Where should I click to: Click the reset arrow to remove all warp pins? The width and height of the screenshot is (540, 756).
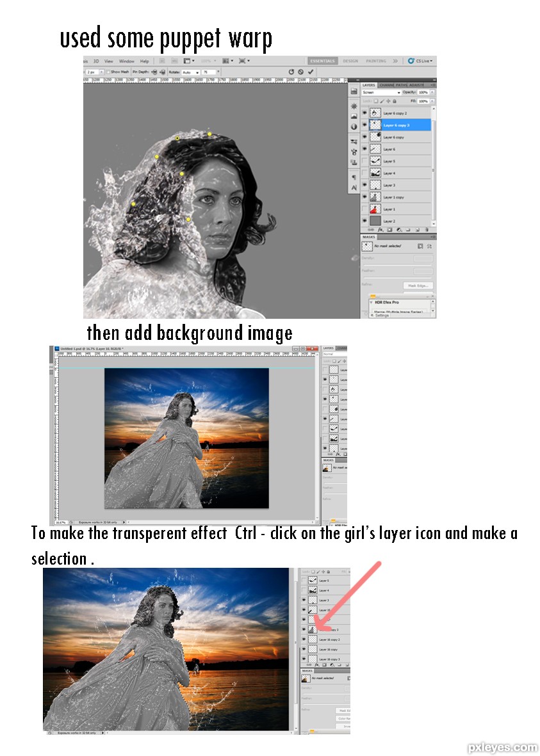[291, 72]
